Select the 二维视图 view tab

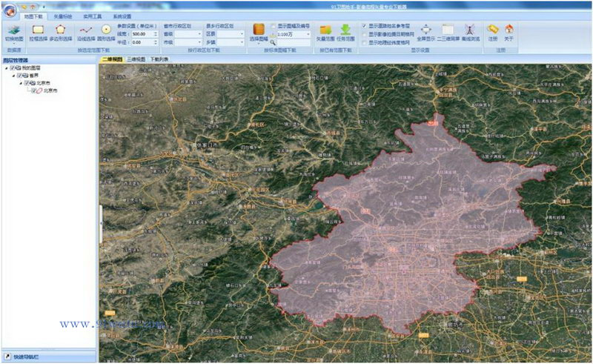113,59
